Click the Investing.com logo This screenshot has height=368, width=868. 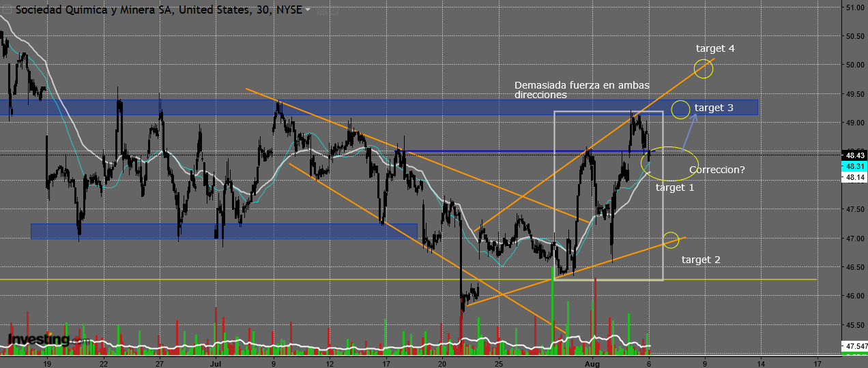[48, 339]
